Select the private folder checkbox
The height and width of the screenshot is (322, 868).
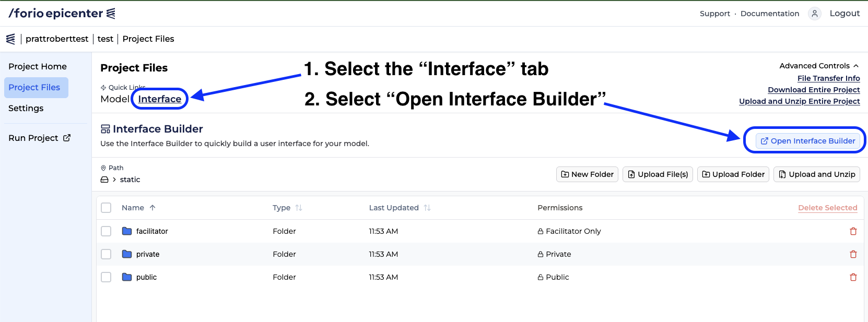pyautogui.click(x=106, y=254)
